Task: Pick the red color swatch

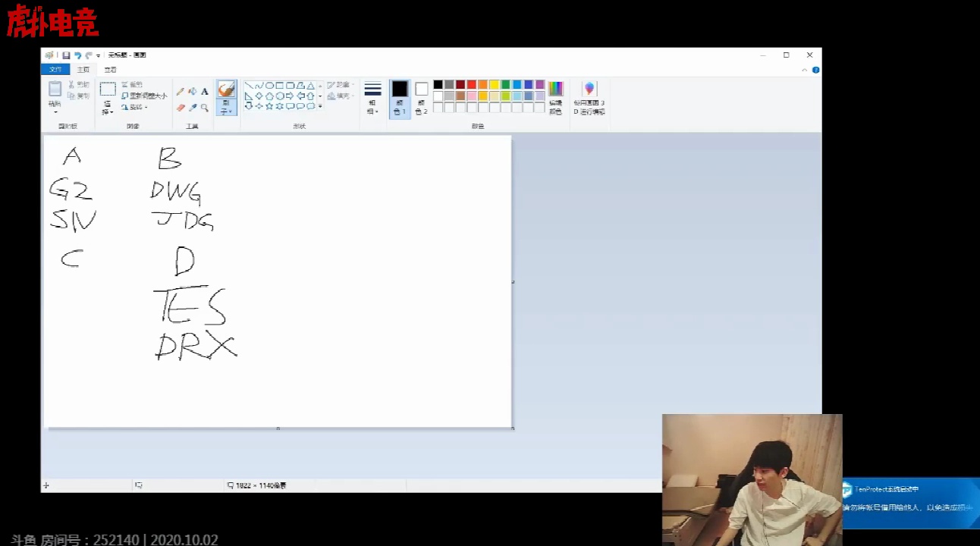Action: coord(472,85)
